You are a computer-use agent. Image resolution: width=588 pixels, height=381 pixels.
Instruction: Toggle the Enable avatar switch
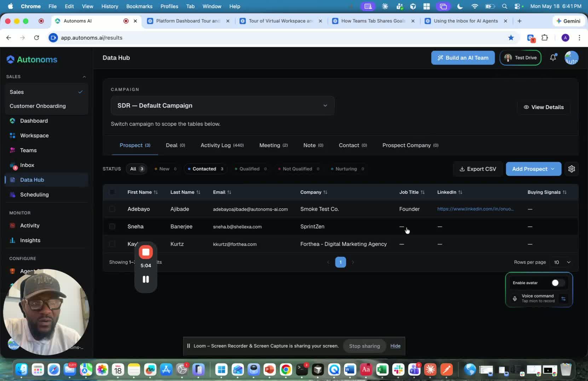click(558, 283)
